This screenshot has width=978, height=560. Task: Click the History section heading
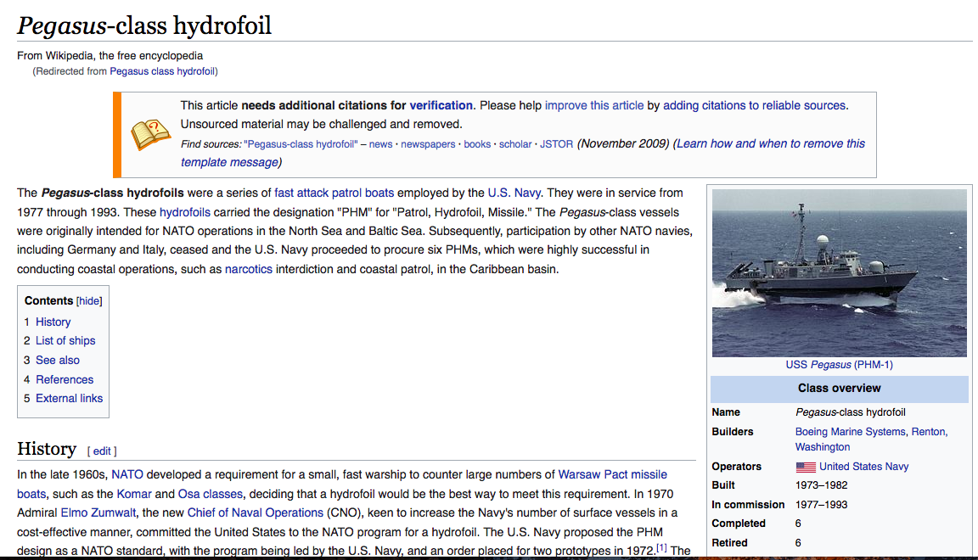(x=47, y=448)
